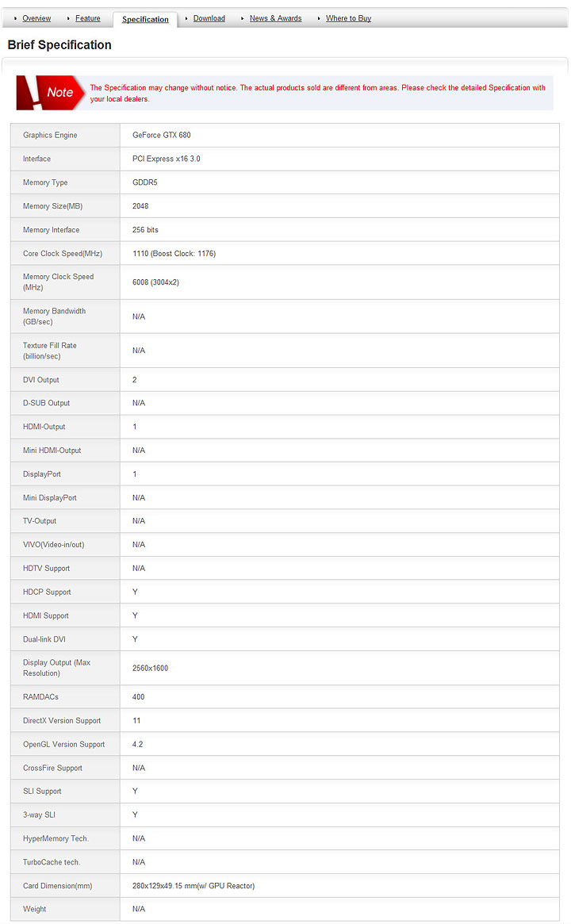
Task: Click the 3-way SLI row label
Action: pyautogui.click(x=39, y=815)
